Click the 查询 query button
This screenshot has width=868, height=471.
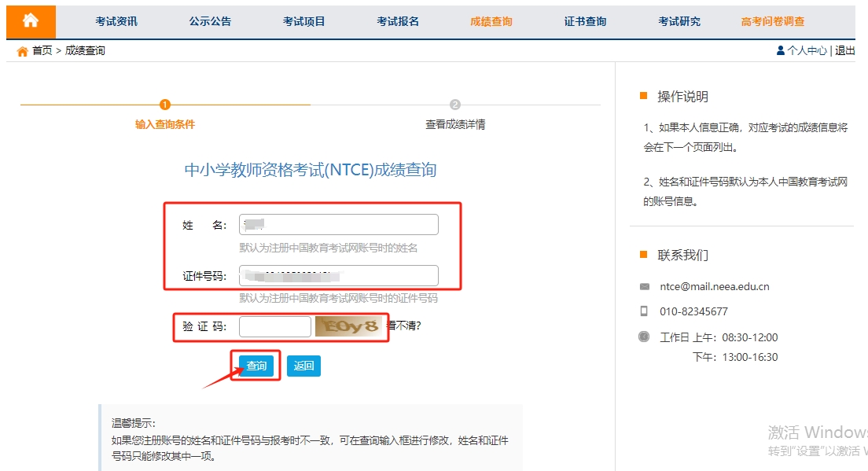256,365
